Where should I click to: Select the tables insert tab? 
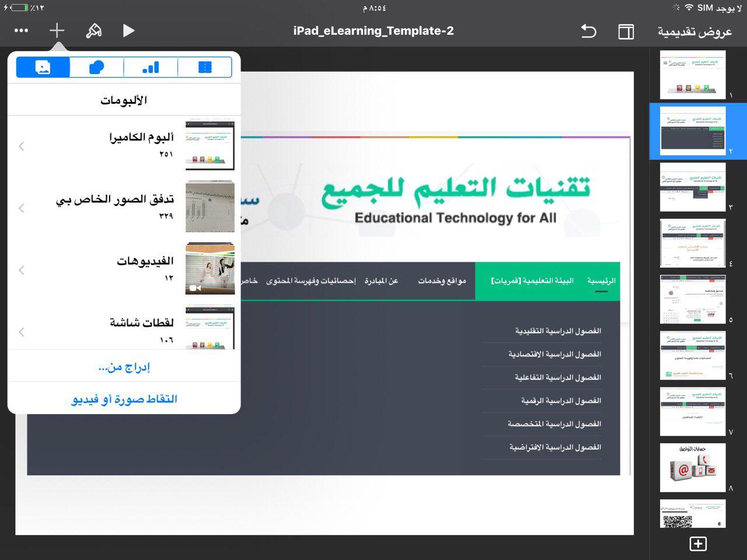205,67
